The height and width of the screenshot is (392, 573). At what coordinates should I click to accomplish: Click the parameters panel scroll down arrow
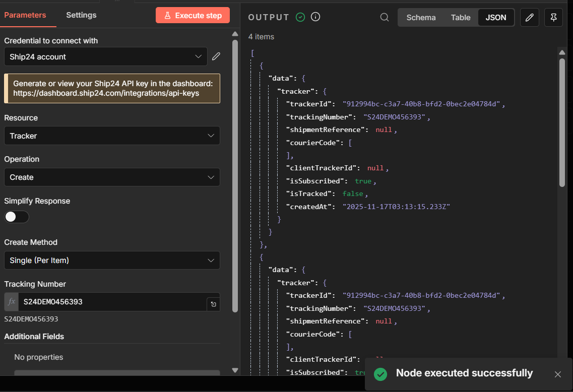pos(235,370)
